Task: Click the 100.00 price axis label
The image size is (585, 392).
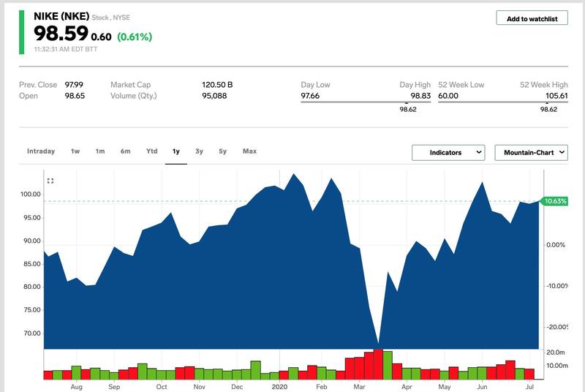Action: click(x=31, y=195)
